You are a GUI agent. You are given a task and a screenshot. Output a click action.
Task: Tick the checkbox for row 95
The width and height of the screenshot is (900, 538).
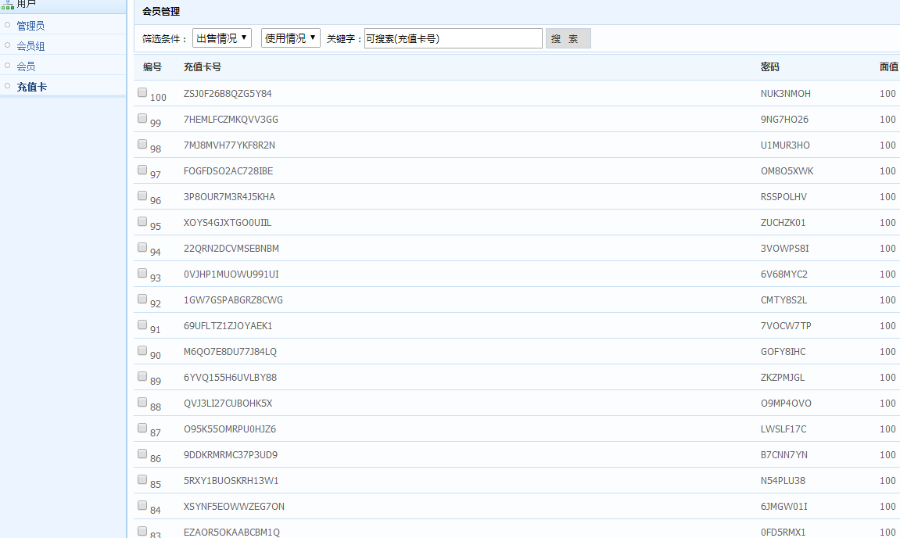142,222
